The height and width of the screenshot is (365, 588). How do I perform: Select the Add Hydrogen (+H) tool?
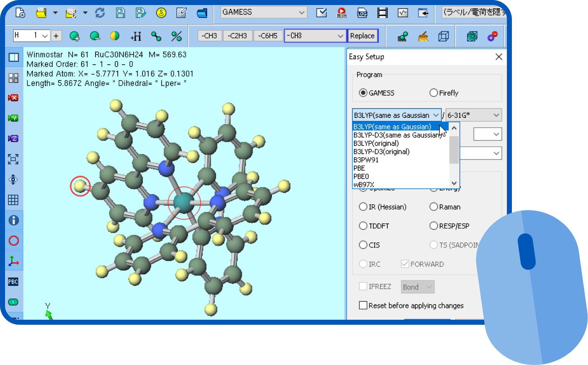click(135, 36)
